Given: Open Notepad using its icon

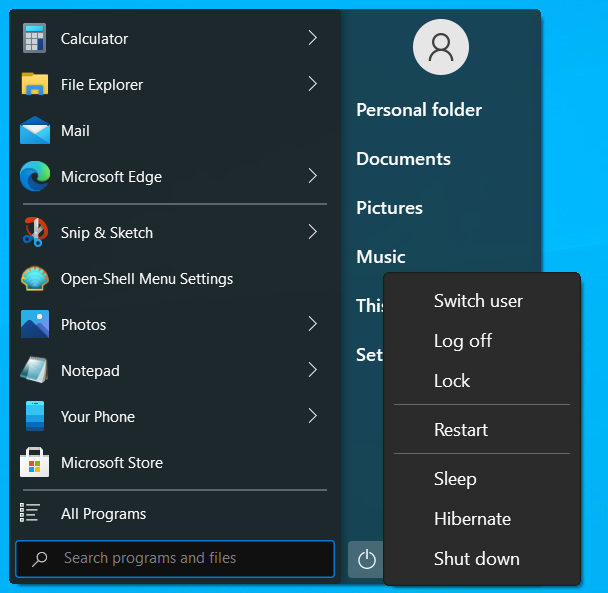Looking at the screenshot, I should (35, 370).
